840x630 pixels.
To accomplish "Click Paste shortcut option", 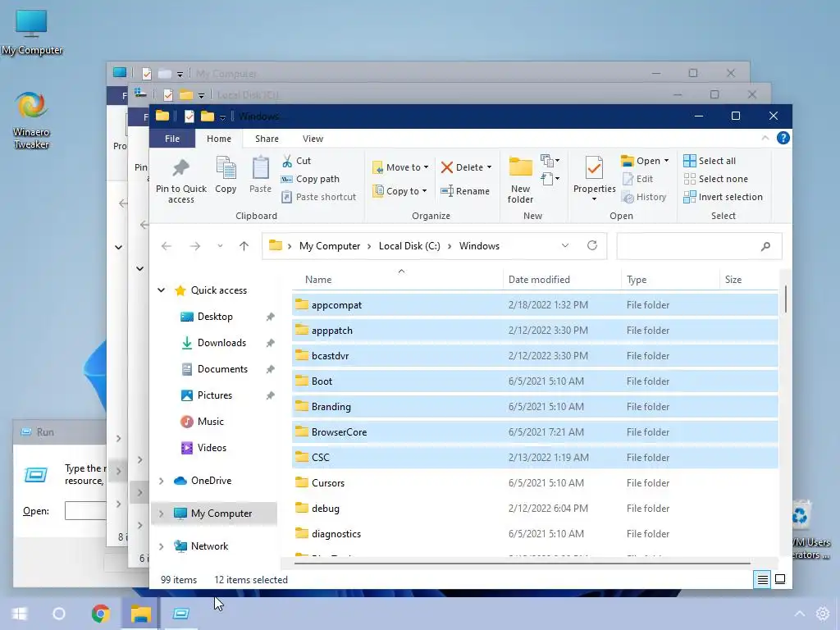I will click(319, 197).
